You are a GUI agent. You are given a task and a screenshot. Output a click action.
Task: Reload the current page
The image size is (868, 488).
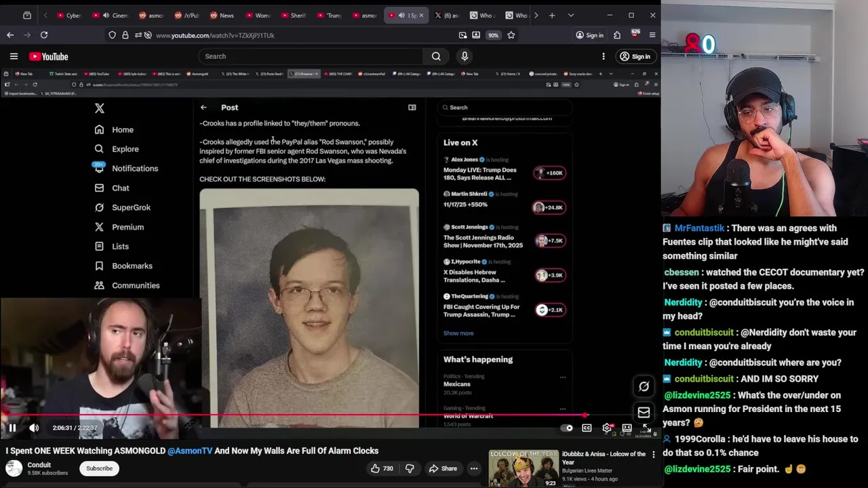(x=44, y=35)
